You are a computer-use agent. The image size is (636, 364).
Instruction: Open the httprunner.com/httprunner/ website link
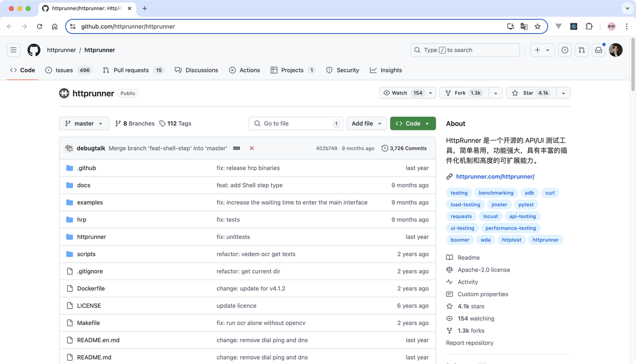tap(495, 176)
